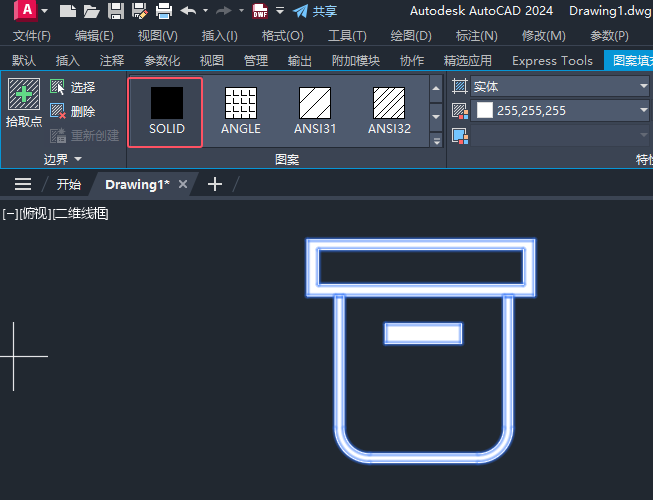Click the Select boundary objects (选择) icon
Screen dimensions: 653x500
[x=57, y=87]
